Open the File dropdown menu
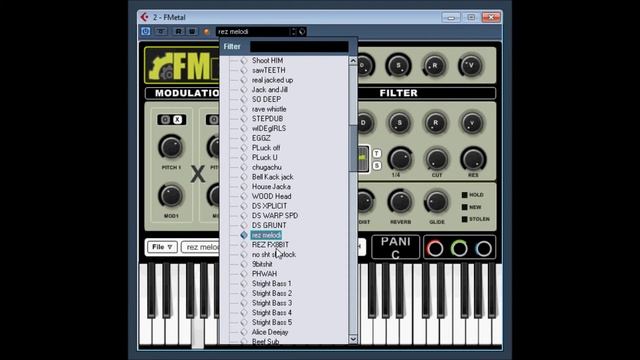Viewport: 640px width, 360px height. [162, 247]
